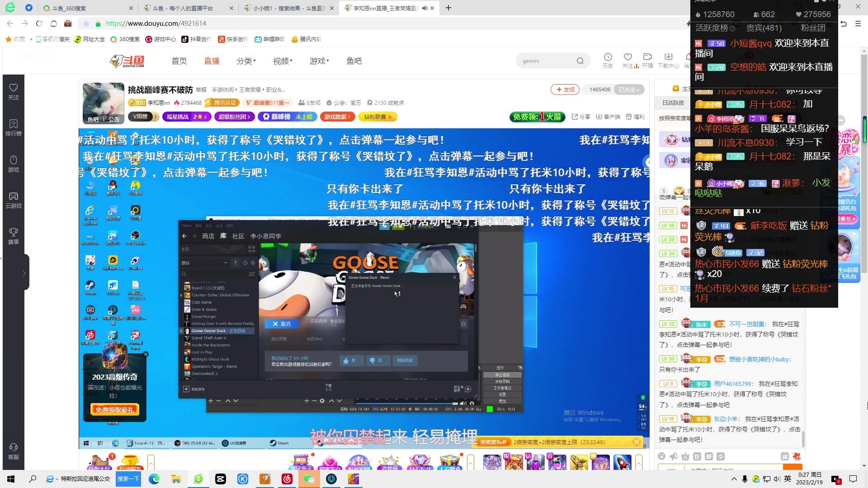The height and width of the screenshot is (488, 868).
Task: Click the 举报 report link
Action: click(x=201, y=90)
